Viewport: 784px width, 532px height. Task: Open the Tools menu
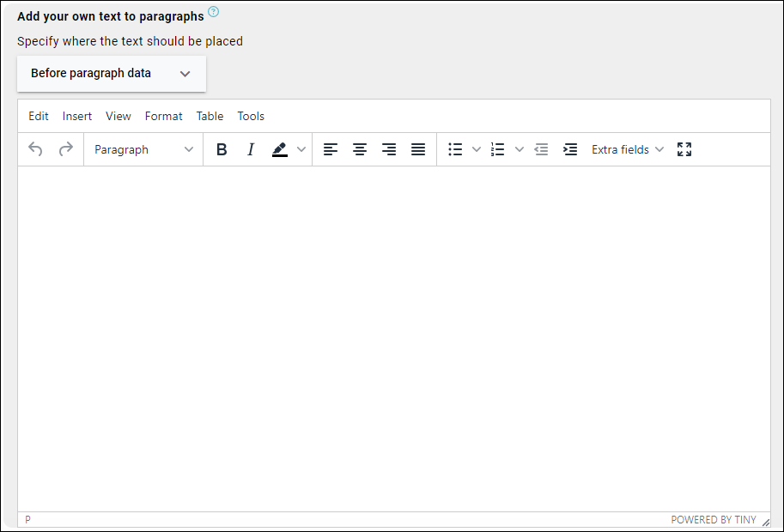pyautogui.click(x=251, y=116)
